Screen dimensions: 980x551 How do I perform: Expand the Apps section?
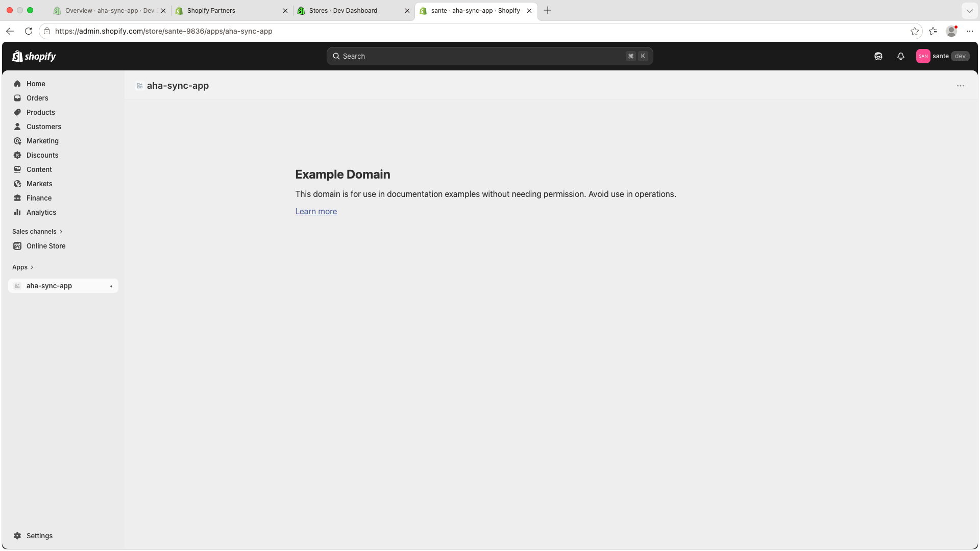23,267
